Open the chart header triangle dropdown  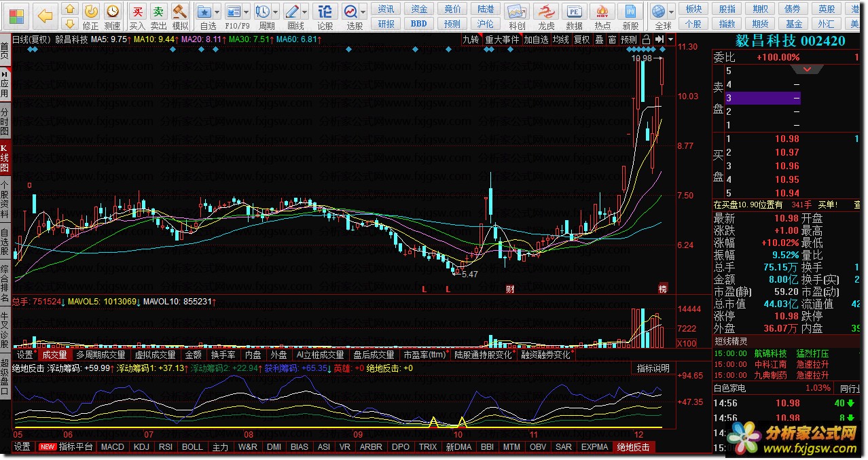pos(671,39)
